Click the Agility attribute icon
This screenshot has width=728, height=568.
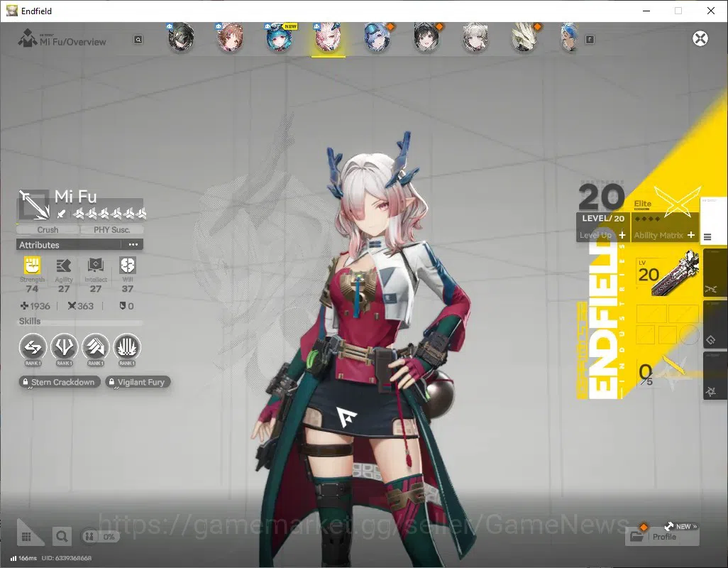(x=64, y=266)
